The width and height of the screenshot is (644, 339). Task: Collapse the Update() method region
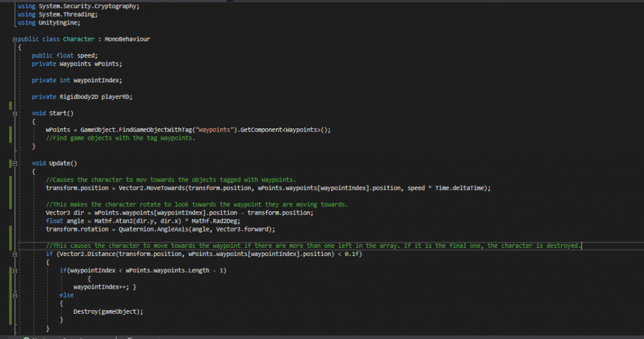click(x=14, y=163)
